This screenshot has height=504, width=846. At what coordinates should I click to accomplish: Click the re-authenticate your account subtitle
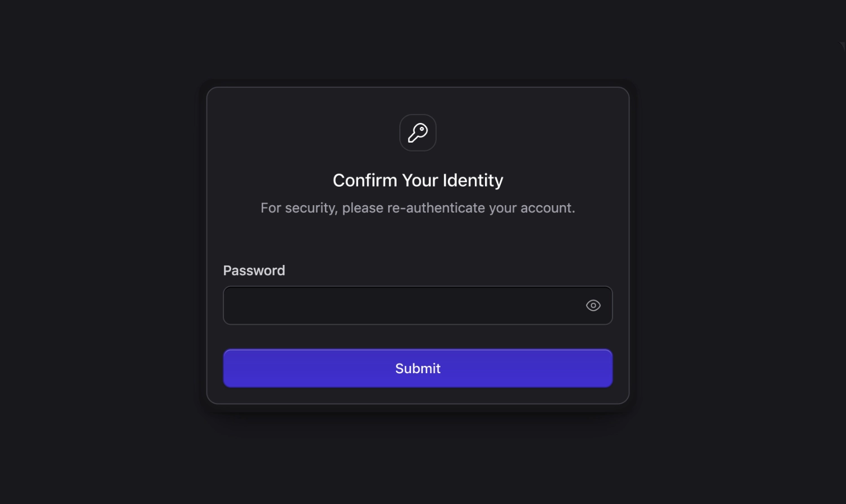point(417,208)
